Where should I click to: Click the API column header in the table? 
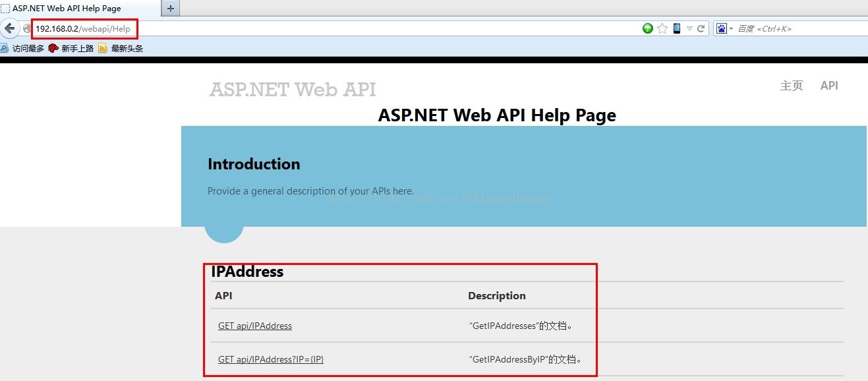click(223, 295)
